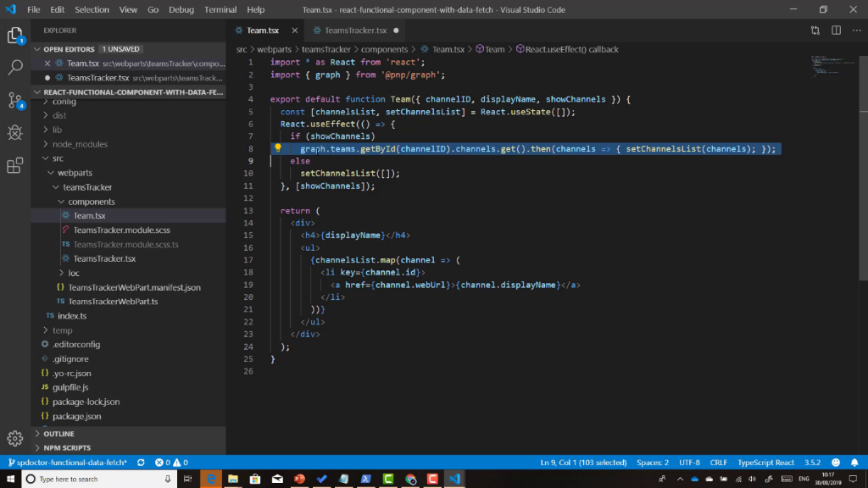
Task: Select the Team.tsx editor tab
Action: click(263, 30)
